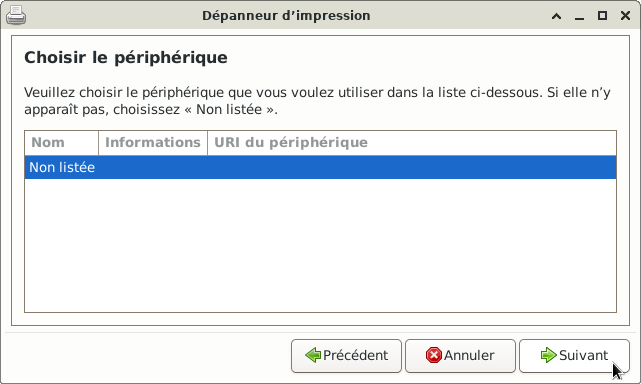The width and height of the screenshot is (641, 384).
Task: Cancel the troubleshooter via Annuler label
Action: [x=469, y=355]
